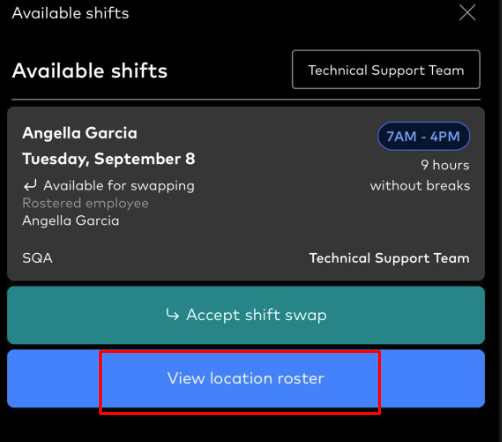Screen dimensions: 502x442
Task: Click the SQA role label
Action: pos(37,258)
